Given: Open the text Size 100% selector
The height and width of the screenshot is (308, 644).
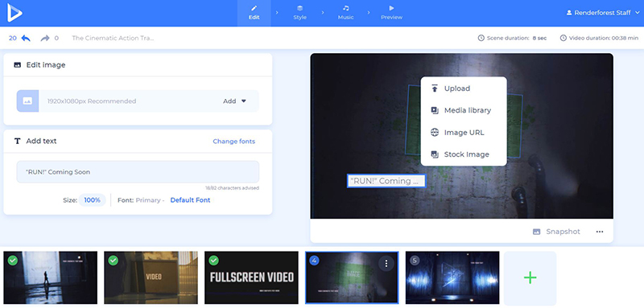Looking at the screenshot, I should click(92, 200).
